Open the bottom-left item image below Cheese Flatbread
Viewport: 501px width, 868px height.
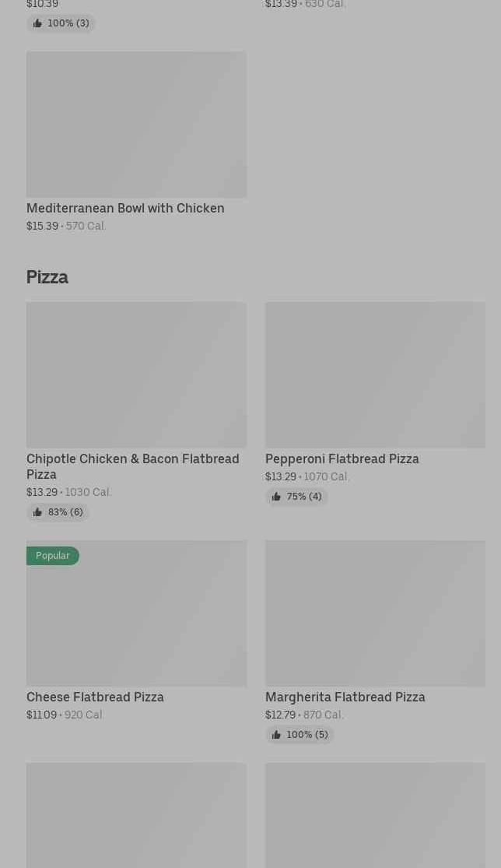[x=136, y=816]
